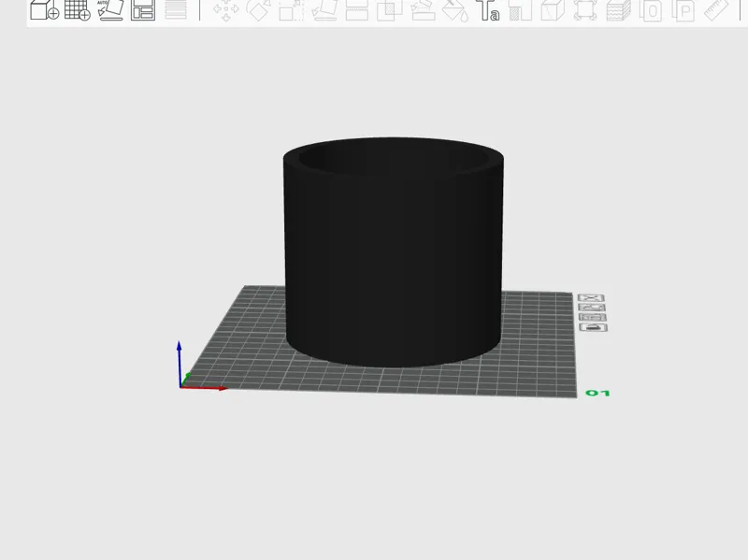Select the Scale tool
Image resolution: width=748 pixels, height=560 pixels.
pyautogui.click(x=292, y=10)
